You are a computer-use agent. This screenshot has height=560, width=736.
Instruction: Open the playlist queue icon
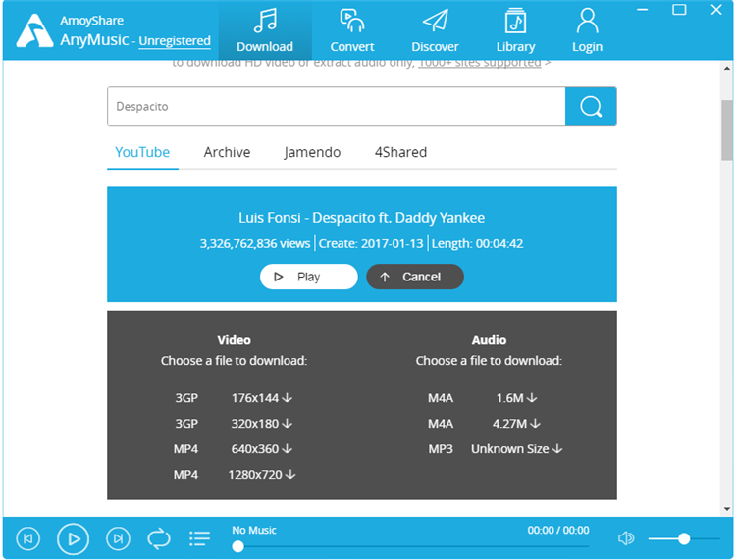(x=199, y=538)
